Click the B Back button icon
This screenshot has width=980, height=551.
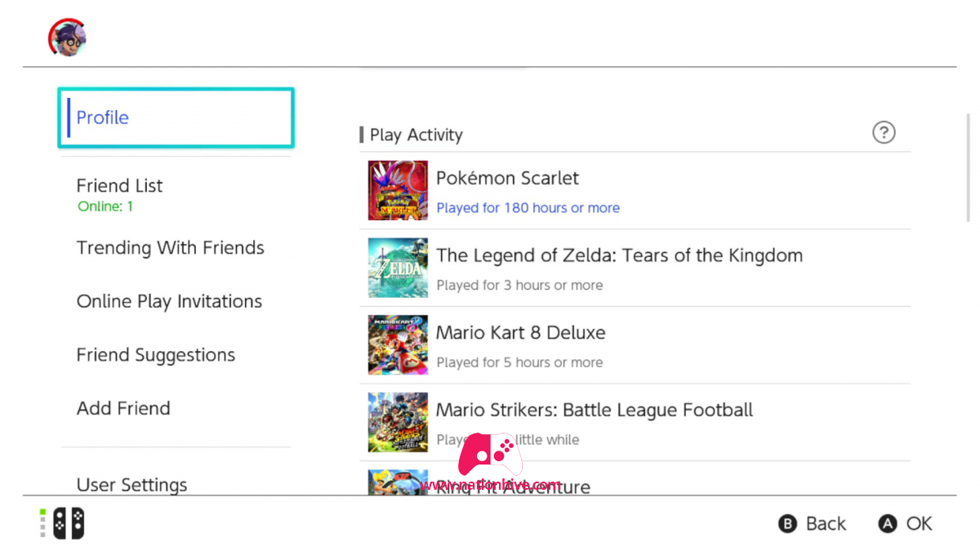787,524
